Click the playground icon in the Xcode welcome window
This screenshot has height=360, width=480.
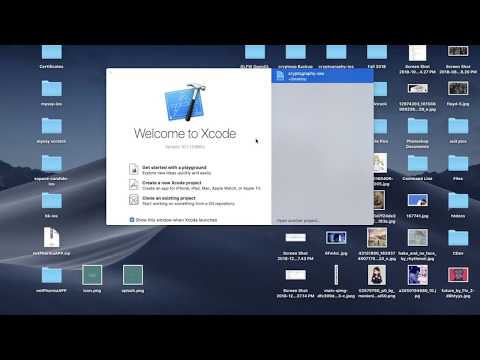coord(134,169)
